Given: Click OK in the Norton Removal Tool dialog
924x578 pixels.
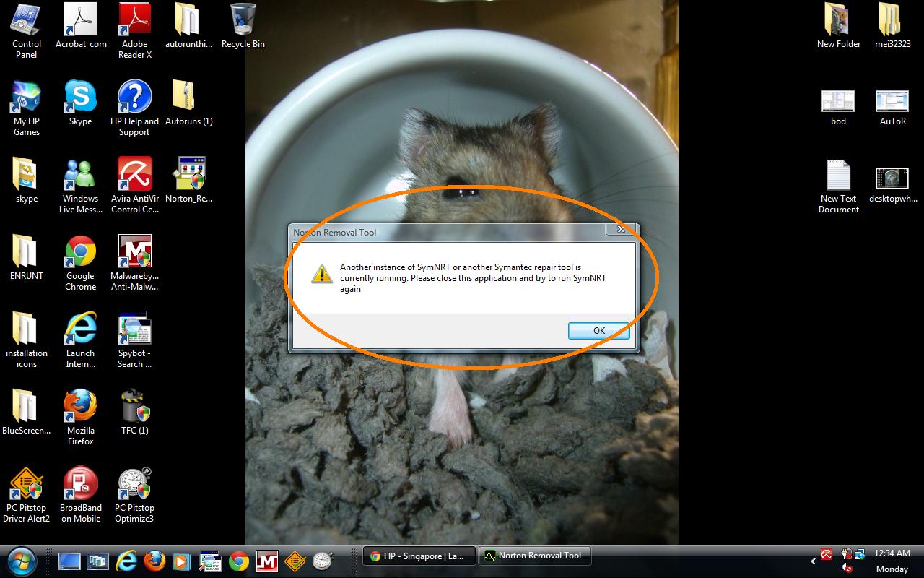Looking at the screenshot, I should pos(598,330).
